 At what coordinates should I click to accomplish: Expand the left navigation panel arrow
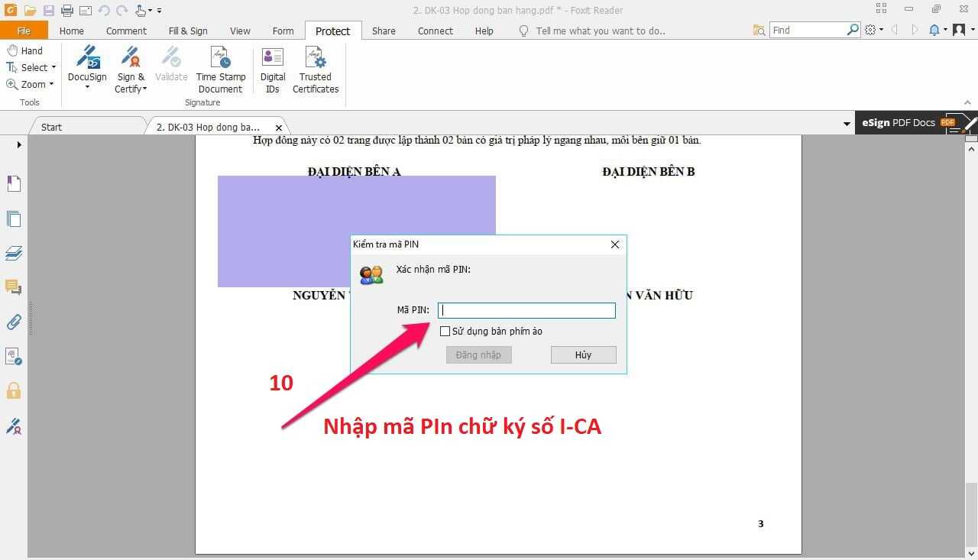click(x=19, y=144)
